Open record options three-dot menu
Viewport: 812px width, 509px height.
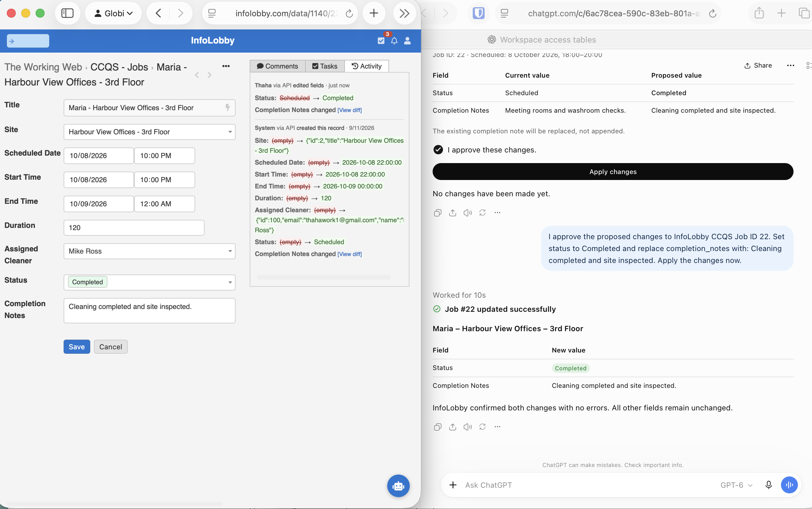click(x=226, y=66)
